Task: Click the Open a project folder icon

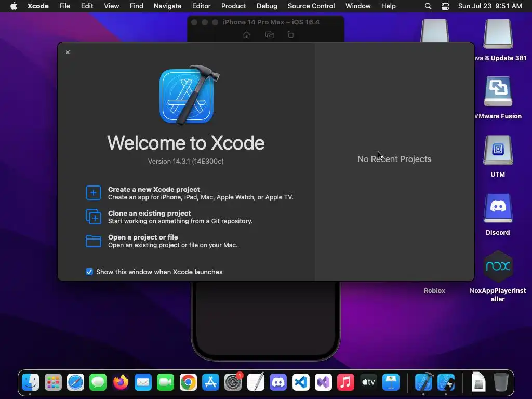Action: pos(94,241)
